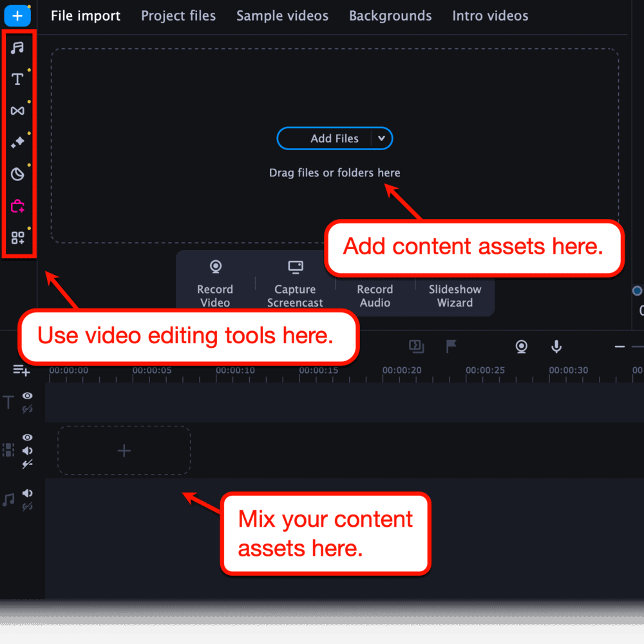Click the webcam icon above the timeline
The image size is (644, 644).
pyautogui.click(x=522, y=346)
